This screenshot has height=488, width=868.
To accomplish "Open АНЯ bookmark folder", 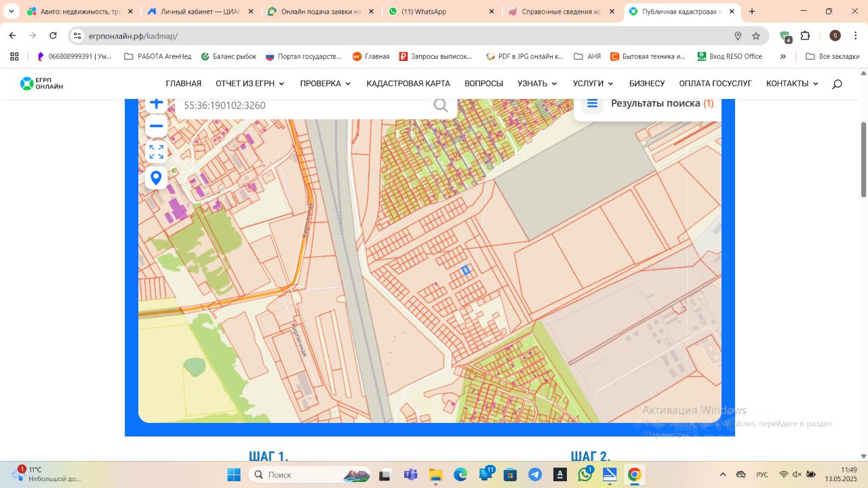I will click(x=587, y=56).
